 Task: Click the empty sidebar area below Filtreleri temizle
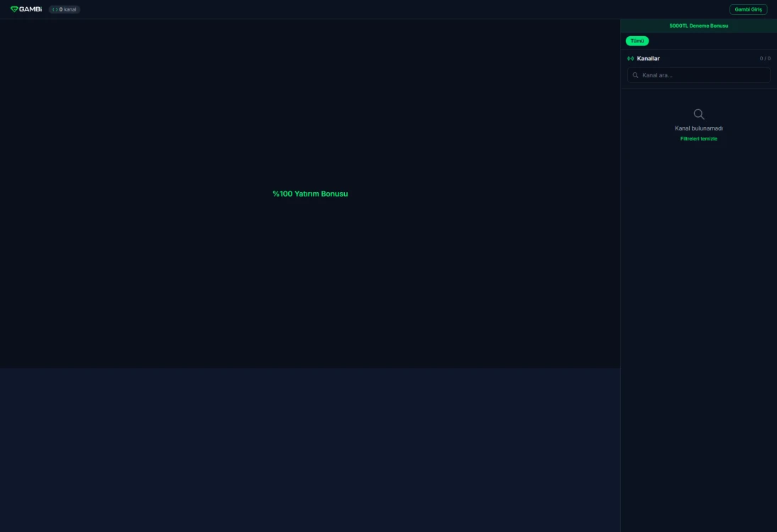pyautogui.click(x=698, y=319)
